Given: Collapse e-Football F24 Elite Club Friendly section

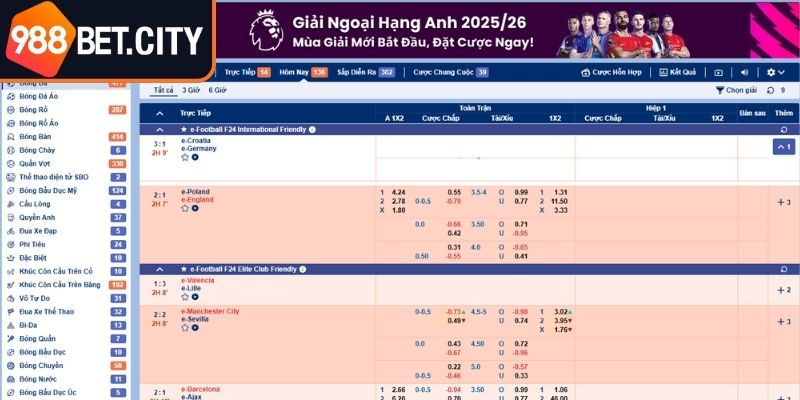Looking at the screenshot, I should 160,269.
